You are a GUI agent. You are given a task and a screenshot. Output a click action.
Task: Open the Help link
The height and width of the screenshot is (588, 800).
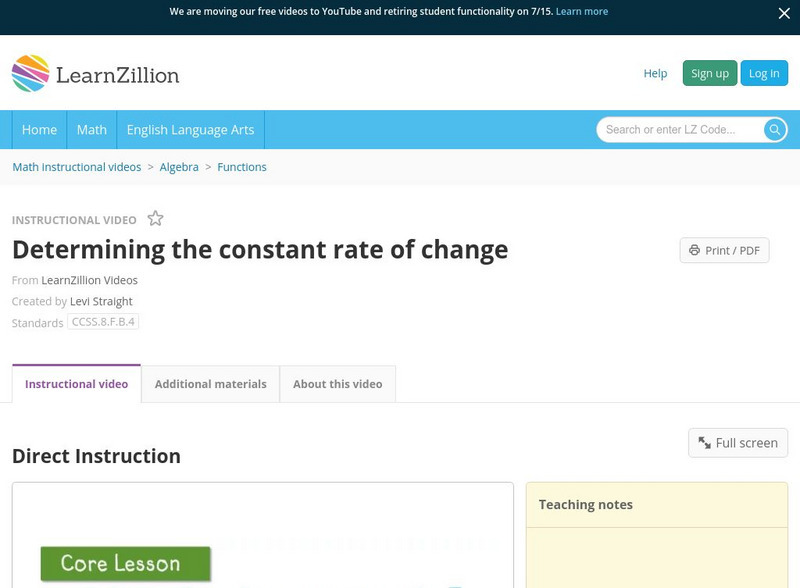click(x=655, y=73)
